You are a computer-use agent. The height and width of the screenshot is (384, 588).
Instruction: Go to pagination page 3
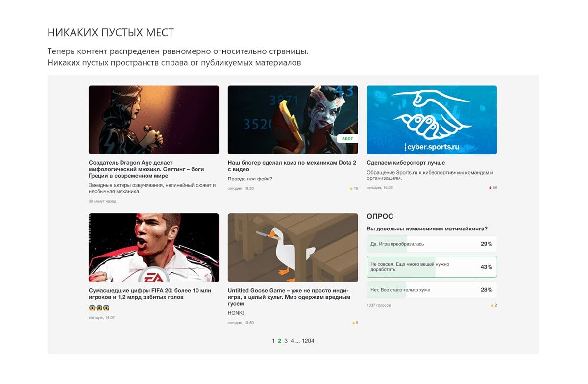point(286,341)
